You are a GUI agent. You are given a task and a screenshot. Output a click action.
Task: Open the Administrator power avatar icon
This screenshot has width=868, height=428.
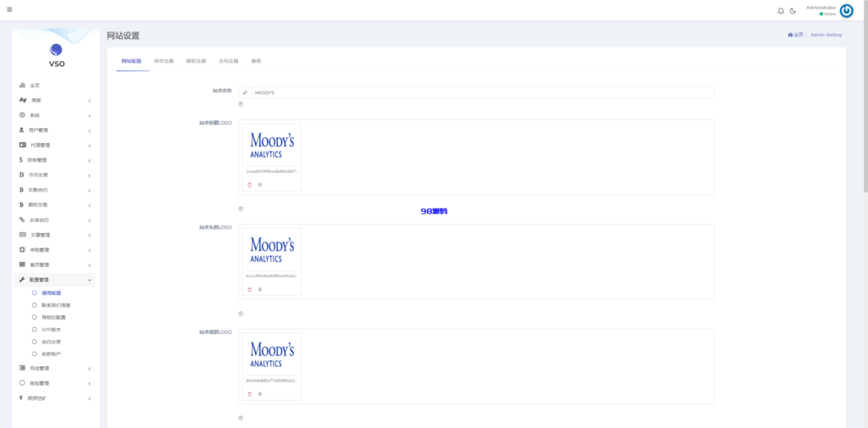(x=847, y=10)
